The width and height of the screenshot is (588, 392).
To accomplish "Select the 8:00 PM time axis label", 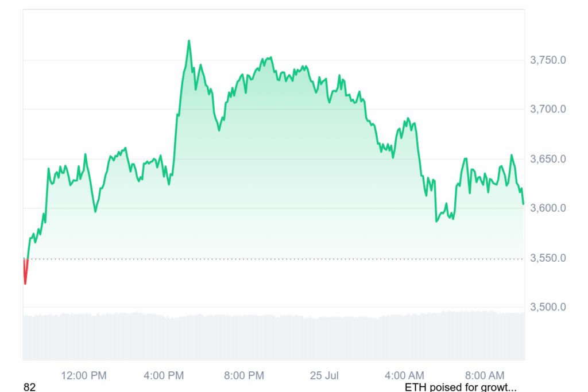I will (244, 375).
